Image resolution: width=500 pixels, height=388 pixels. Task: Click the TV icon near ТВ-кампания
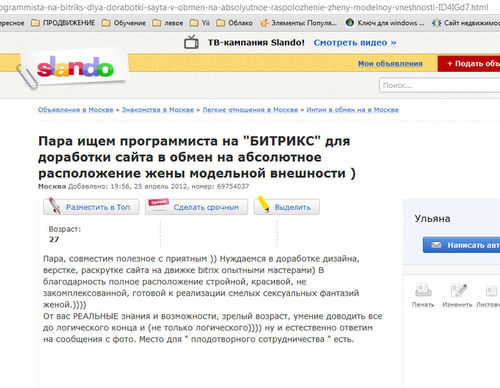tap(191, 42)
